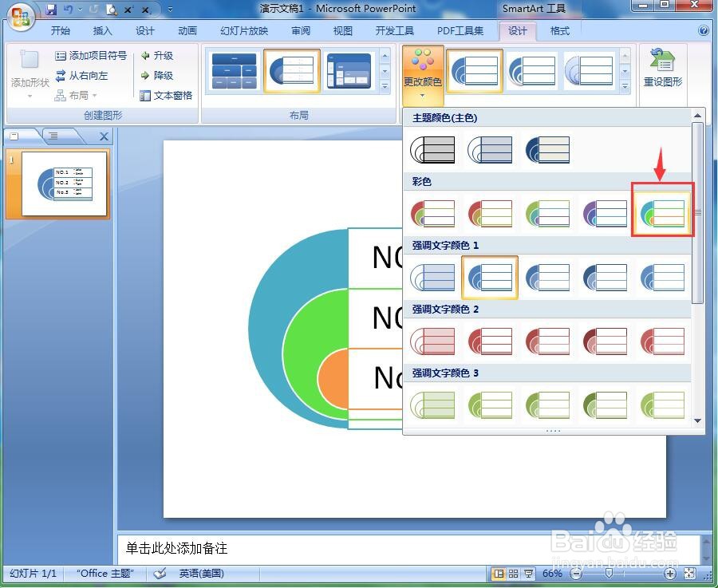718x588 pixels.
Task: Select the first SmartArt style thumbnail
Action: (475, 71)
